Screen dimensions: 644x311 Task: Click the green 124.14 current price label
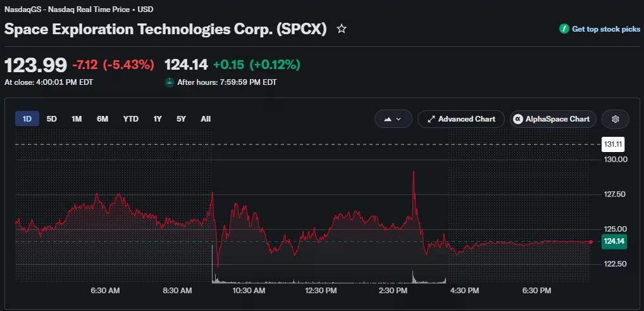click(614, 241)
